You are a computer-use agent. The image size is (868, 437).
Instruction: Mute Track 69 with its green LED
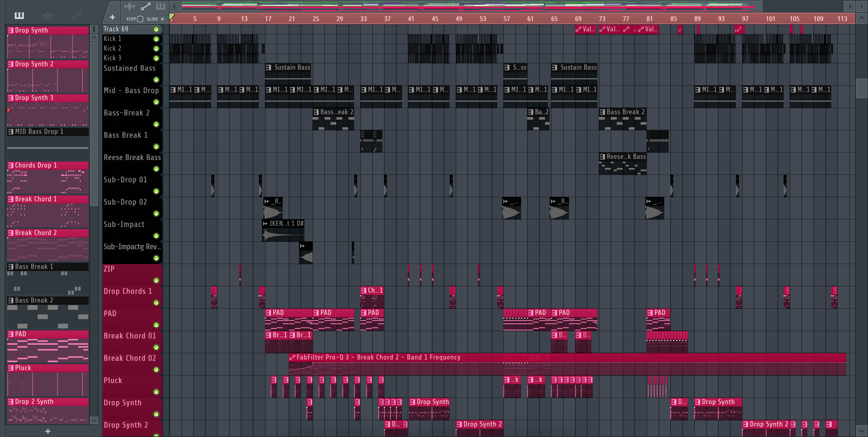[156, 29]
